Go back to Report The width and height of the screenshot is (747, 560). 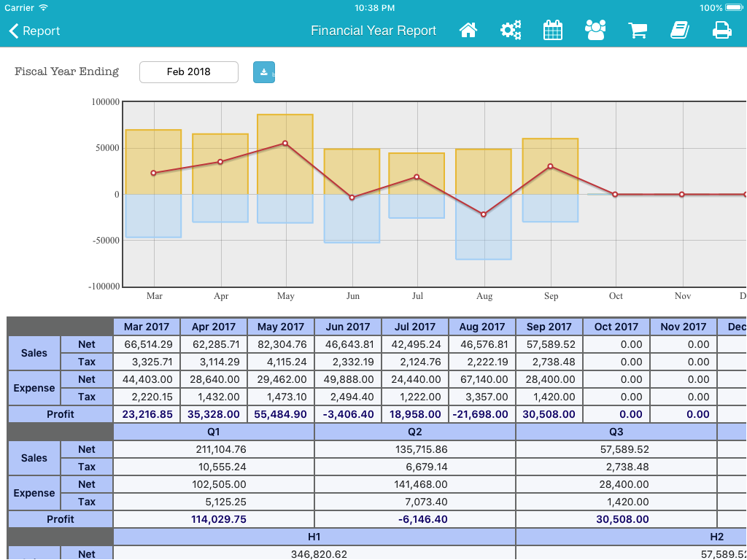click(x=34, y=31)
